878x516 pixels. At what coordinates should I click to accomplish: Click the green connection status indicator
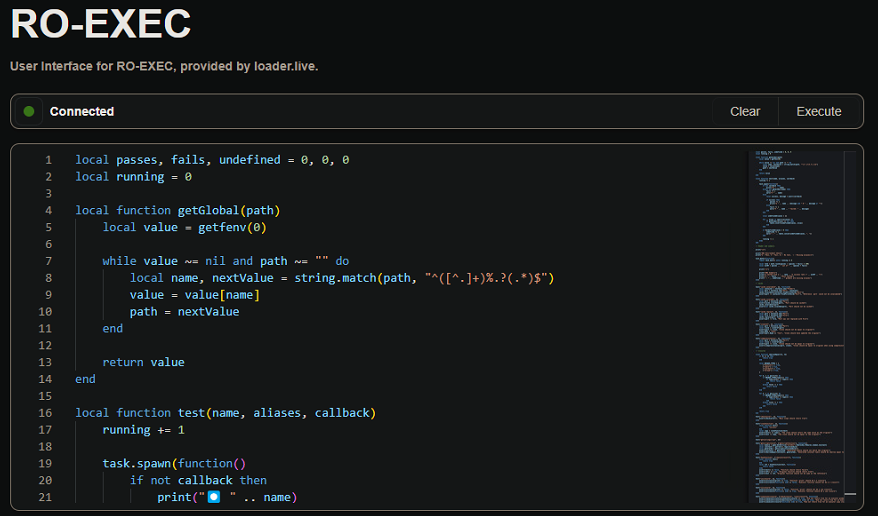click(29, 111)
